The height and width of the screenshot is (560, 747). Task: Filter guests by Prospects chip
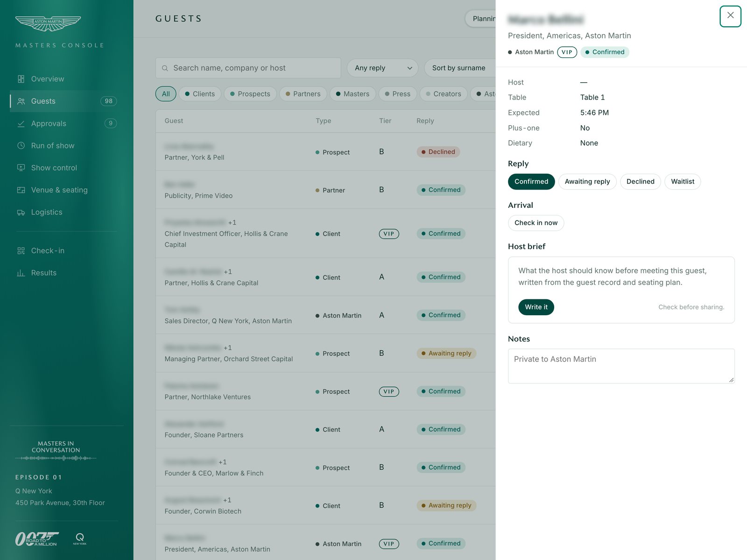coord(250,94)
